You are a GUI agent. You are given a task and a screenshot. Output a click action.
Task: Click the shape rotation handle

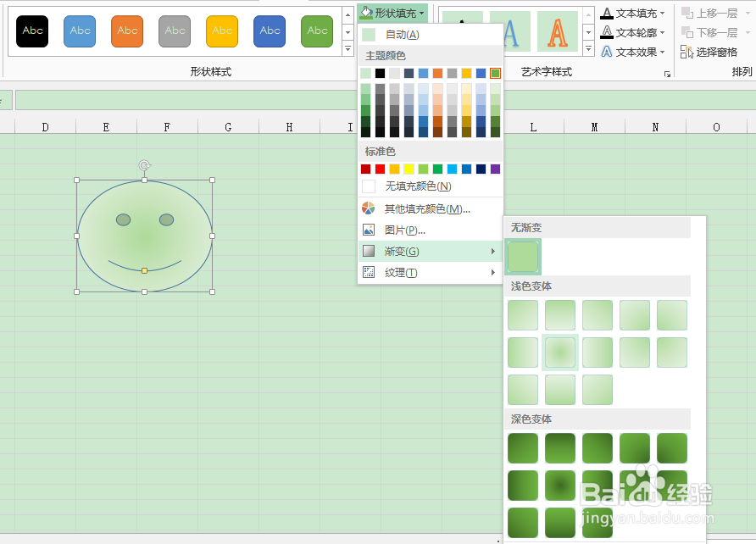pyautogui.click(x=145, y=165)
